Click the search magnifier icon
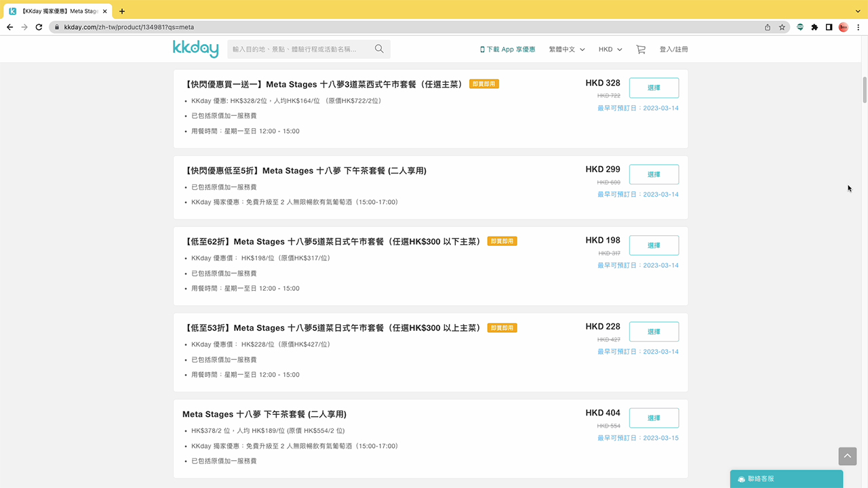 pyautogui.click(x=379, y=49)
